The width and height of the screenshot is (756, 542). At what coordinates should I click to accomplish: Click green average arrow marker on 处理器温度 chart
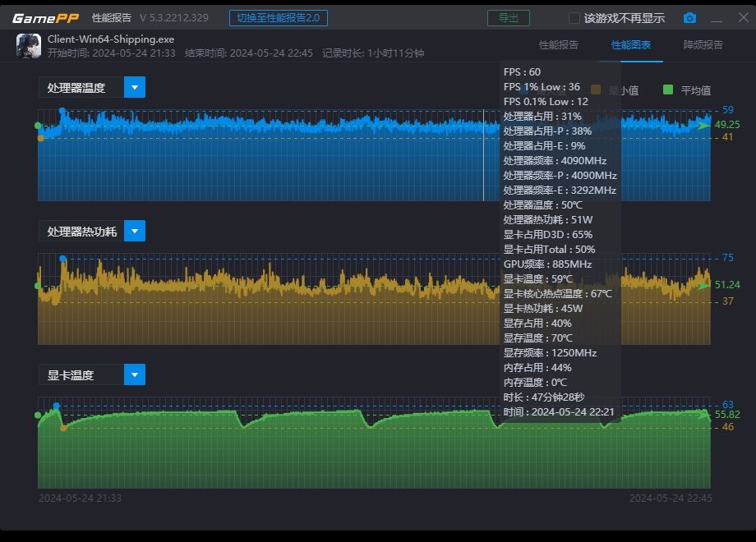[x=703, y=125]
